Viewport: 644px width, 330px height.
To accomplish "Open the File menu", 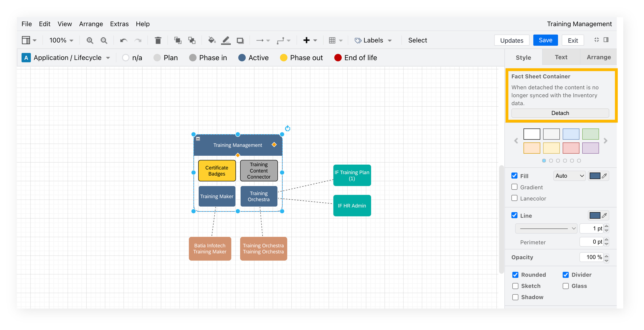I will pyautogui.click(x=26, y=24).
